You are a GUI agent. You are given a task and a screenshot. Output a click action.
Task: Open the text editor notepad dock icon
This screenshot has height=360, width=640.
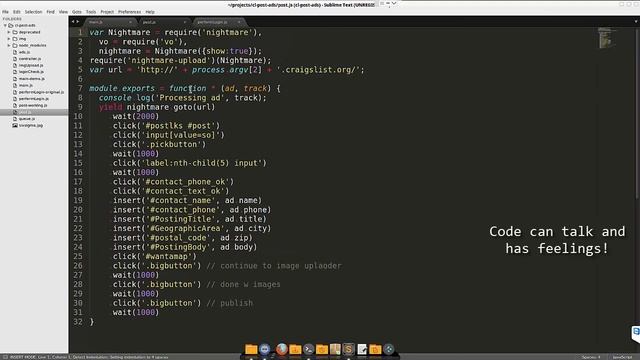(362, 349)
